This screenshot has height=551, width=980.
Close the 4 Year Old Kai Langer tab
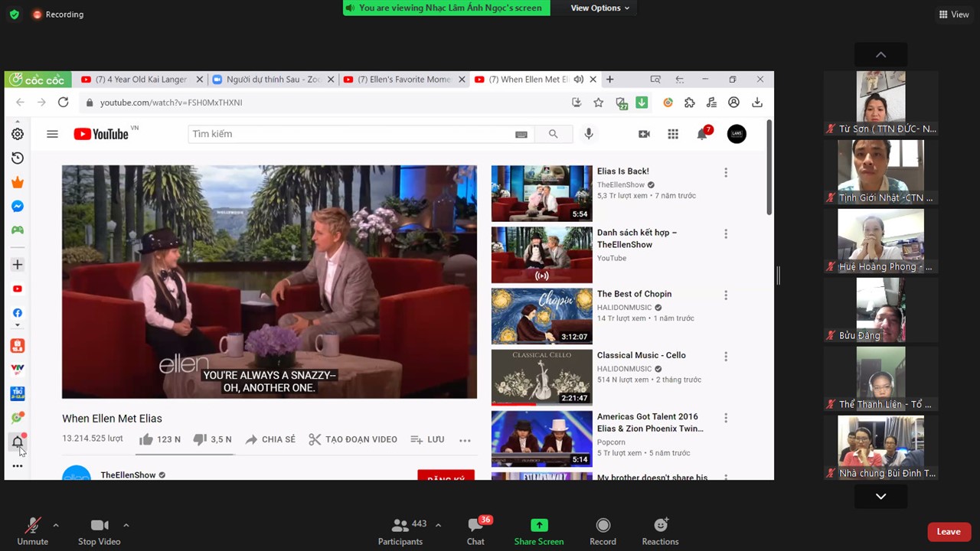coord(200,80)
